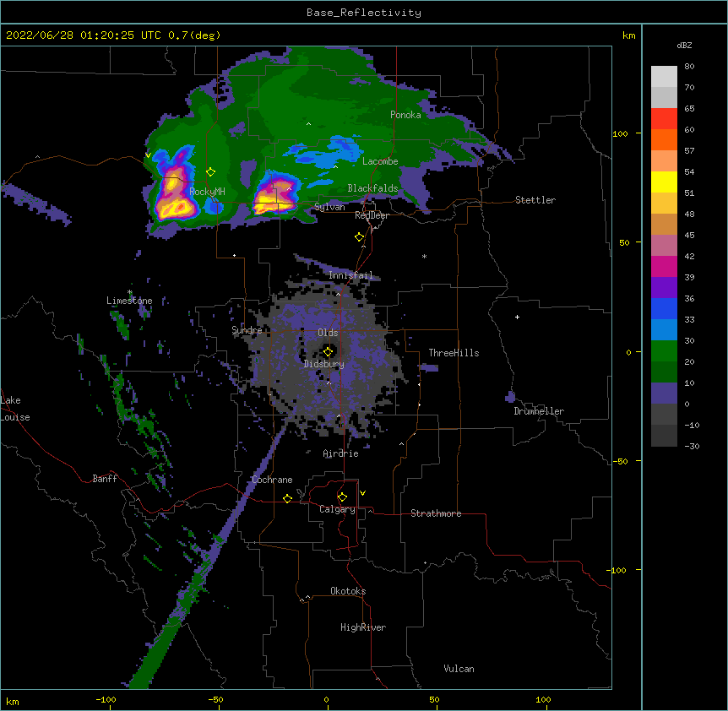This screenshot has height=711, width=728.
Task: Click the Lacombe town label
Action: point(380,161)
